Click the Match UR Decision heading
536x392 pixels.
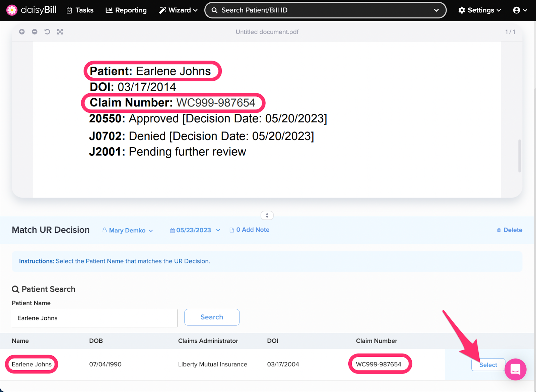(51, 230)
